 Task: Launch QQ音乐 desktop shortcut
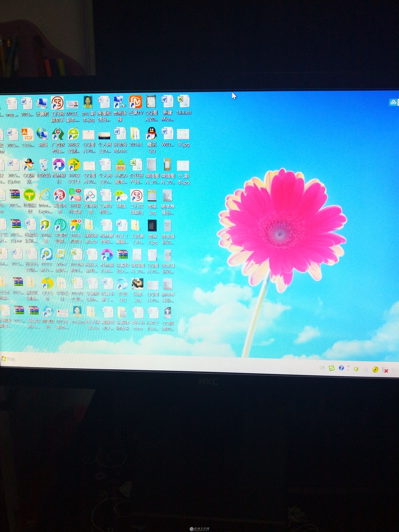point(47,290)
